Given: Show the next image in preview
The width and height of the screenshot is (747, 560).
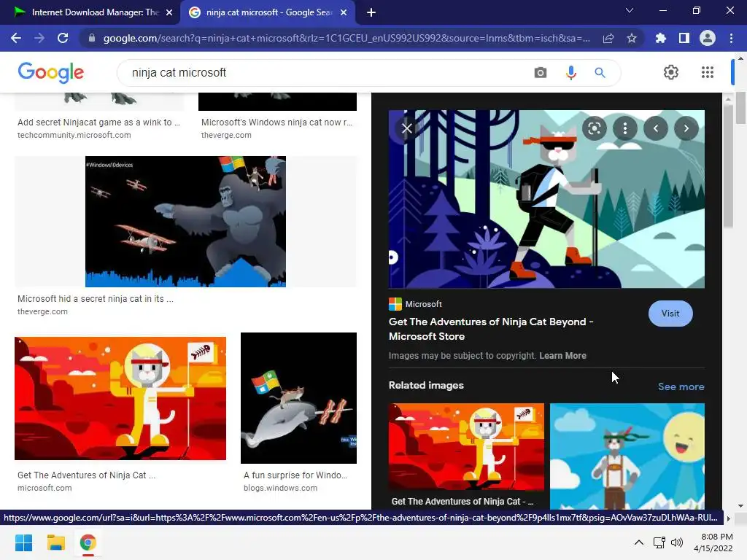Looking at the screenshot, I should point(686,128).
